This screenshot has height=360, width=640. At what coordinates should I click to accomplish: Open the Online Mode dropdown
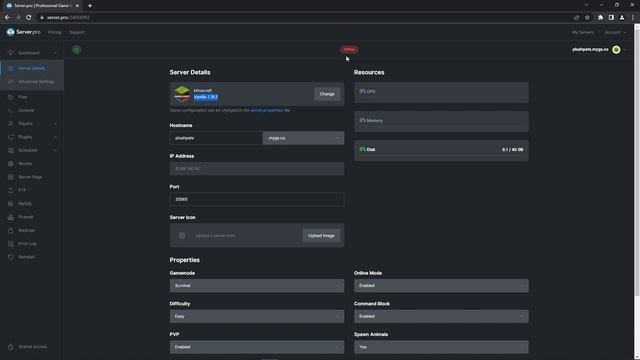point(441,286)
